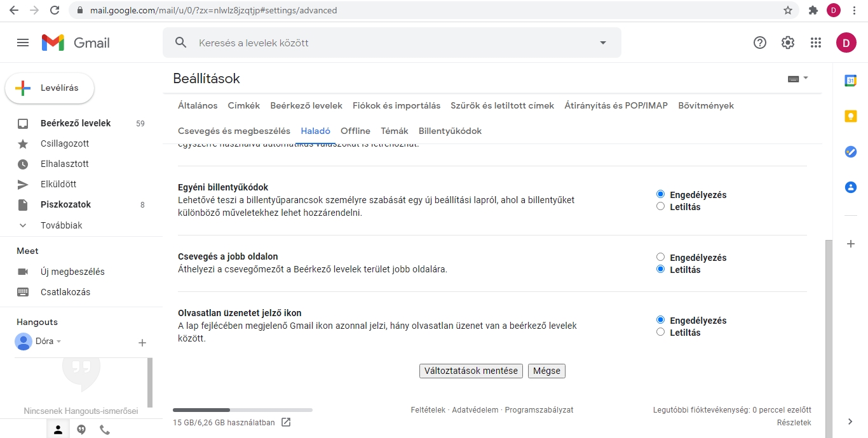Switch to the Általános settings tab

198,105
